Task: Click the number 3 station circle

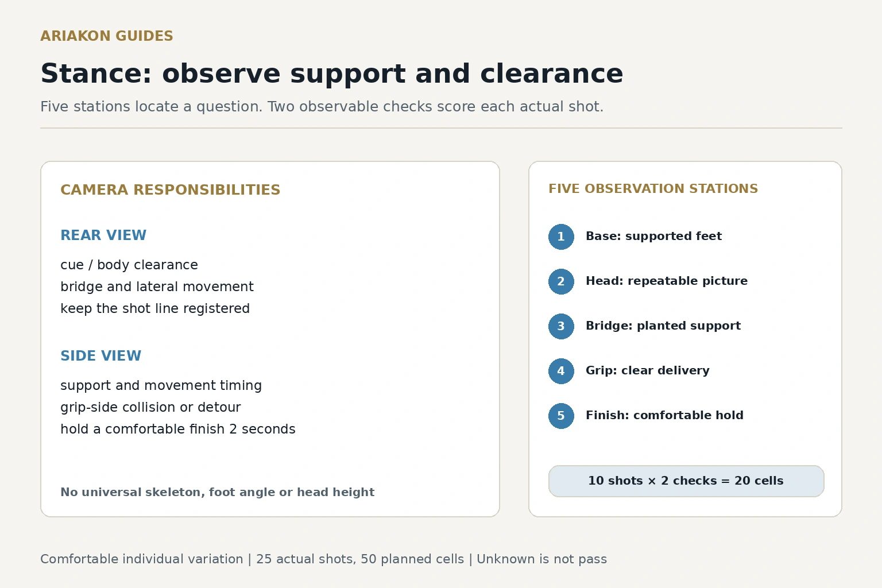Action: pos(561,326)
